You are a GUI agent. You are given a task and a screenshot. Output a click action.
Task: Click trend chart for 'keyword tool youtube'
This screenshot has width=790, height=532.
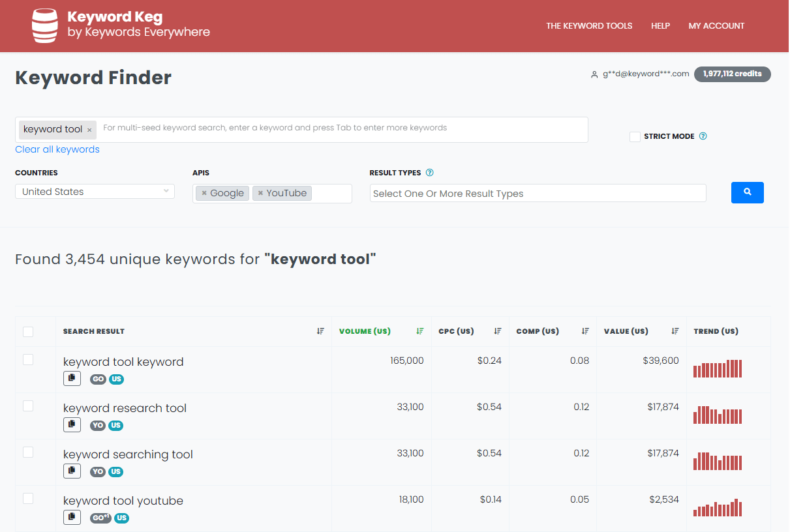point(718,507)
